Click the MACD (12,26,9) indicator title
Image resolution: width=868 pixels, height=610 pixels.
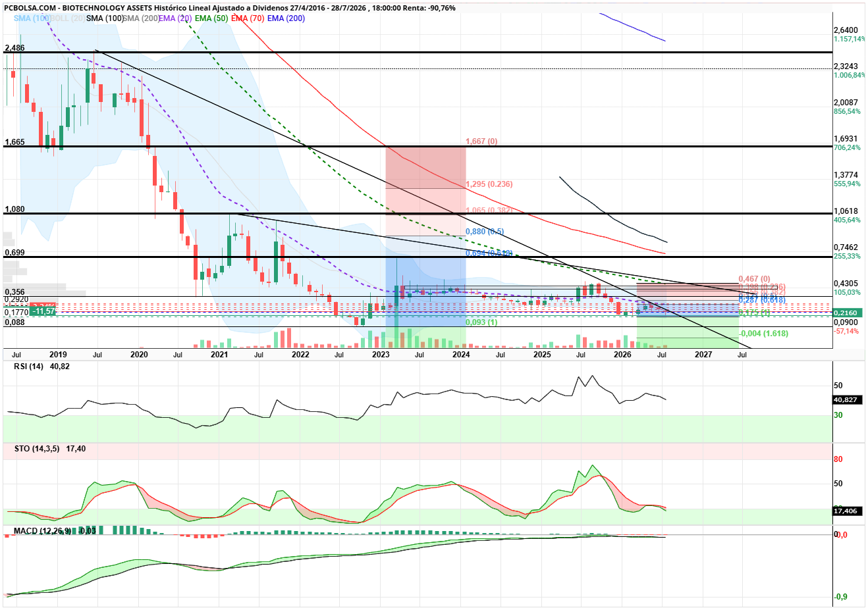[x=43, y=530]
